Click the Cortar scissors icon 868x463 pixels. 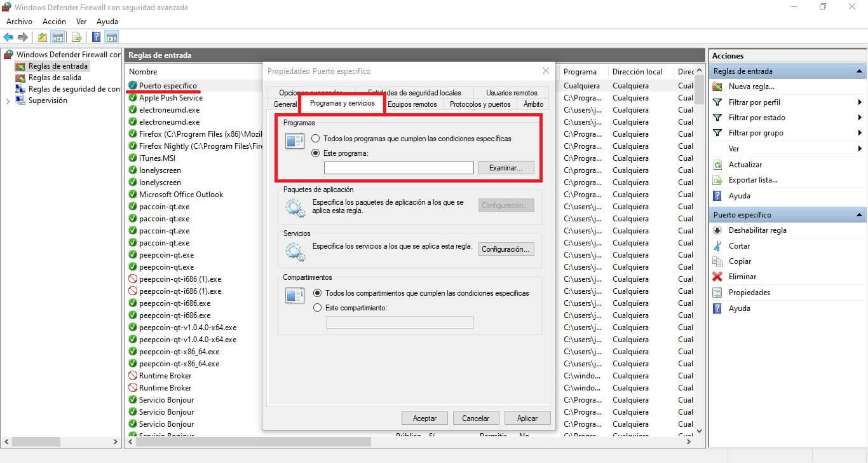(x=717, y=246)
